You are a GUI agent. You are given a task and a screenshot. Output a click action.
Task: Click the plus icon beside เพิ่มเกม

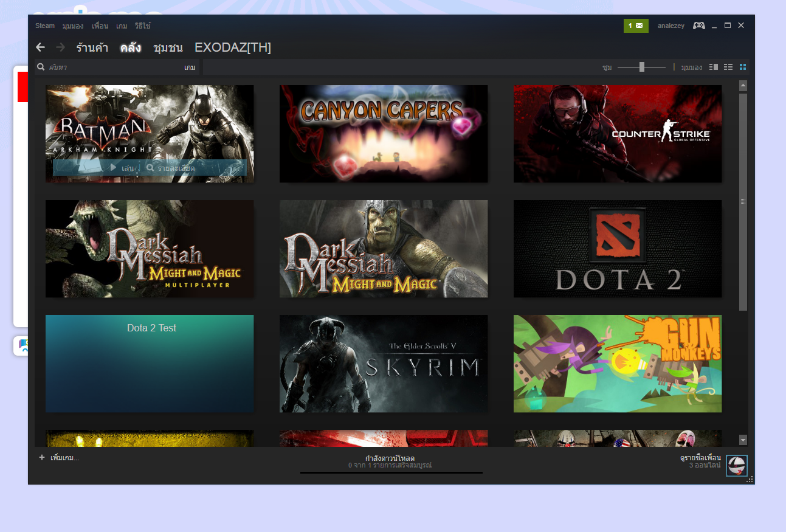[x=42, y=457]
